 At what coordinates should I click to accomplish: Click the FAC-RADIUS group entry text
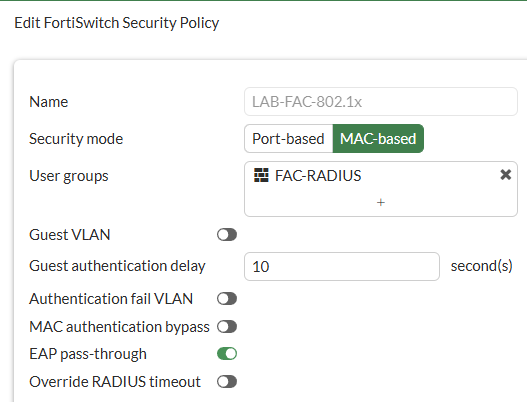(318, 175)
